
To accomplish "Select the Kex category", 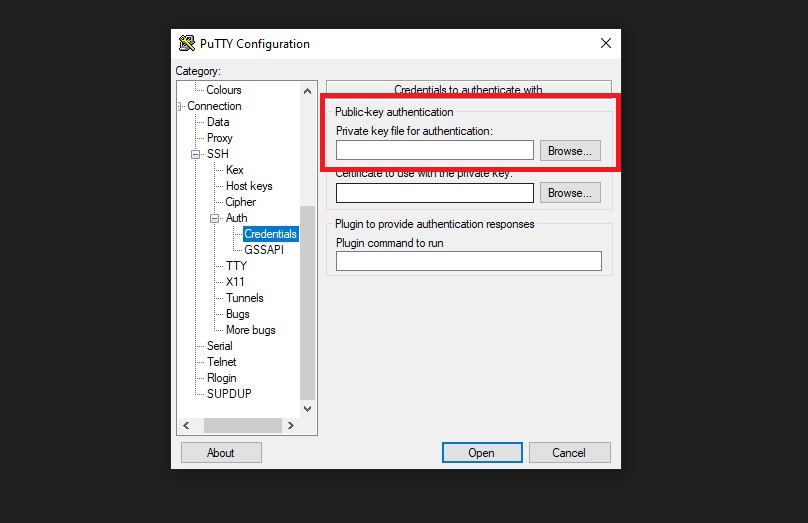I will pyautogui.click(x=234, y=170).
